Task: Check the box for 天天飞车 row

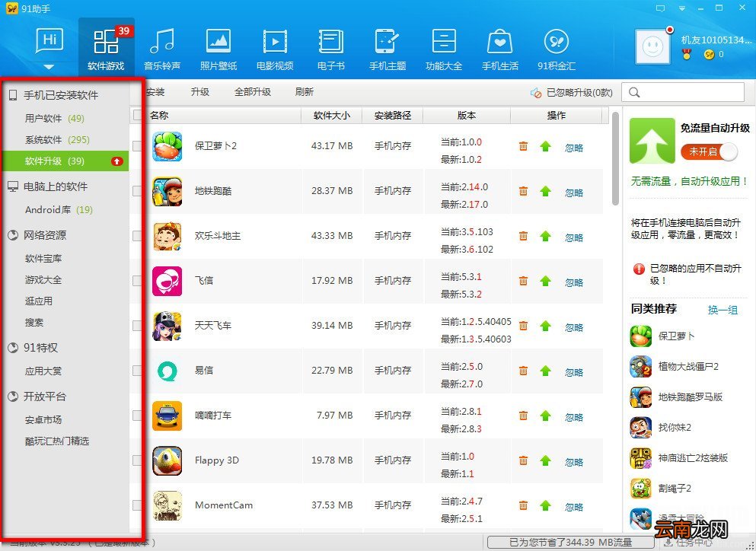Action: point(137,326)
